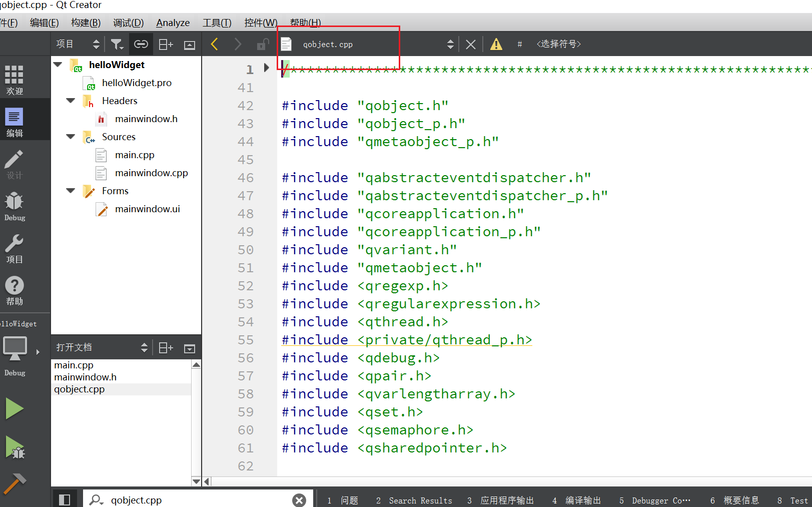Split the open documents pane

click(x=166, y=347)
